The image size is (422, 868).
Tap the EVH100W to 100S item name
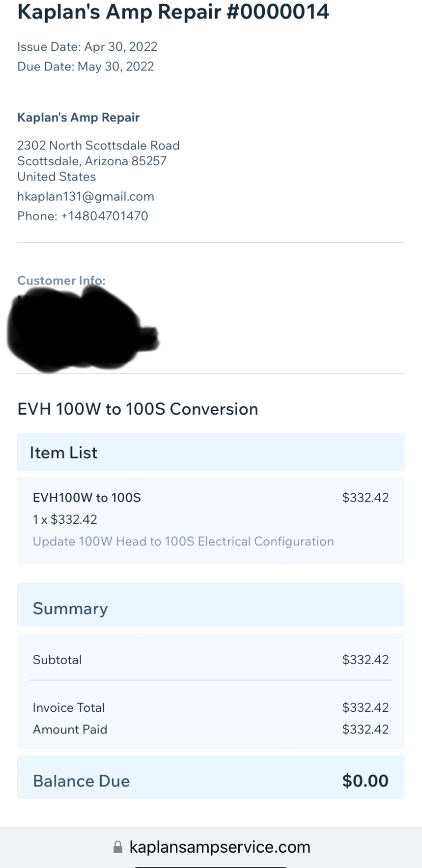(87, 498)
